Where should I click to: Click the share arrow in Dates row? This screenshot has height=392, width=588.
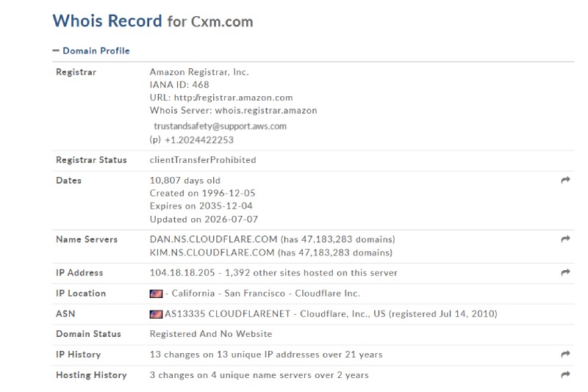point(565,180)
